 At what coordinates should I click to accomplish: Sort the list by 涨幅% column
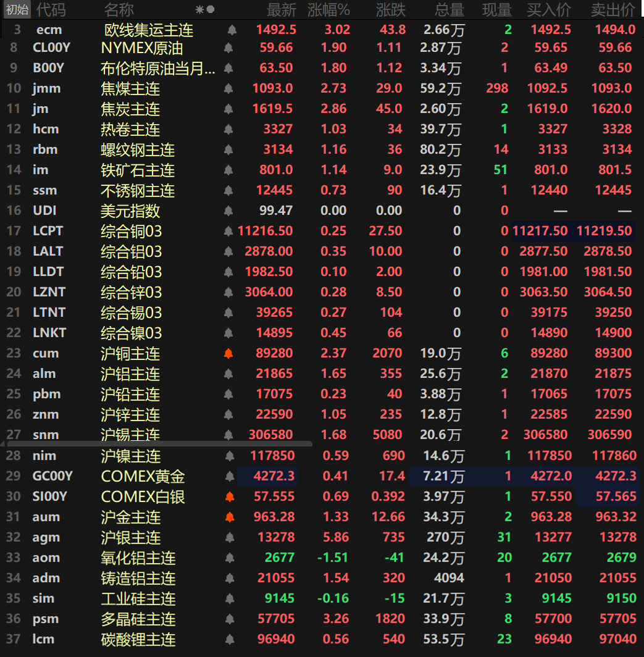click(328, 9)
